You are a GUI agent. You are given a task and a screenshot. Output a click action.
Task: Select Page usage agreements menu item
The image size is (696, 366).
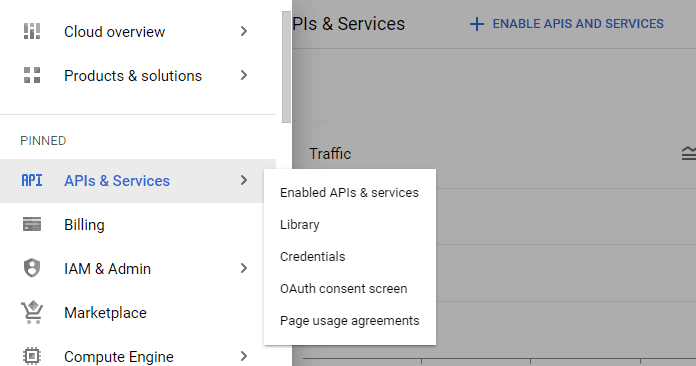pyautogui.click(x=350, y=321)
